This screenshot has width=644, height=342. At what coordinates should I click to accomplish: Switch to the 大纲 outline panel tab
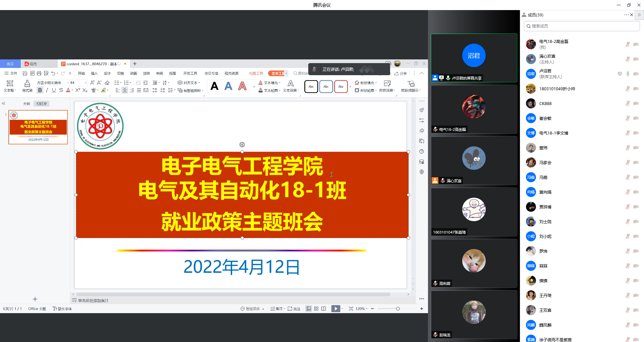pos(26,104)
